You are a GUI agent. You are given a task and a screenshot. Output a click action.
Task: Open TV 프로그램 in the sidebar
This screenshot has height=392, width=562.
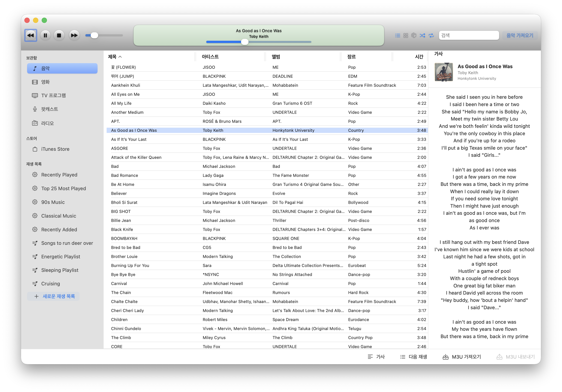click(x=62, y=96)
